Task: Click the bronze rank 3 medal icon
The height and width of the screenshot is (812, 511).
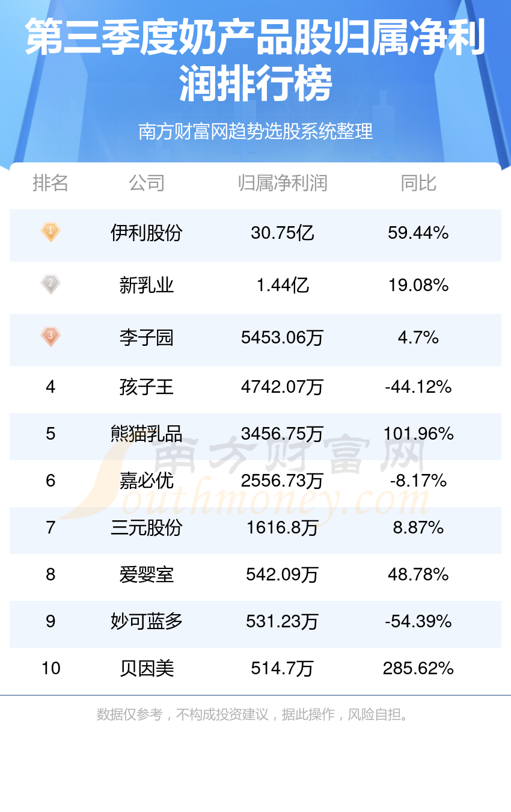Action: point(50,336)
